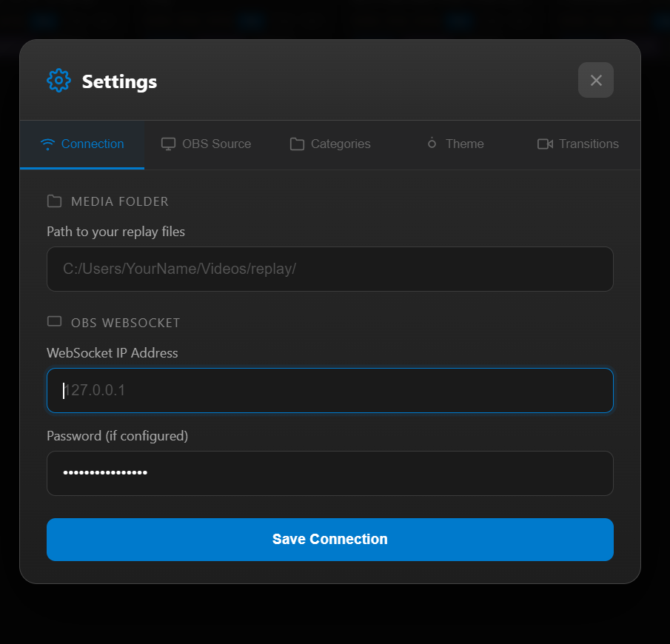Click the Settings gear icon
This screenshot has height=644, width=670.
[58, 81]
